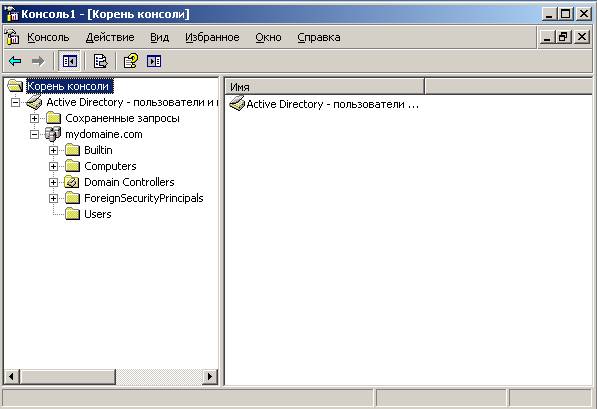This screenshot has width=597, height=409.
Task: Click the Back arrow toolbar button
Action: (x=15, y=61)
